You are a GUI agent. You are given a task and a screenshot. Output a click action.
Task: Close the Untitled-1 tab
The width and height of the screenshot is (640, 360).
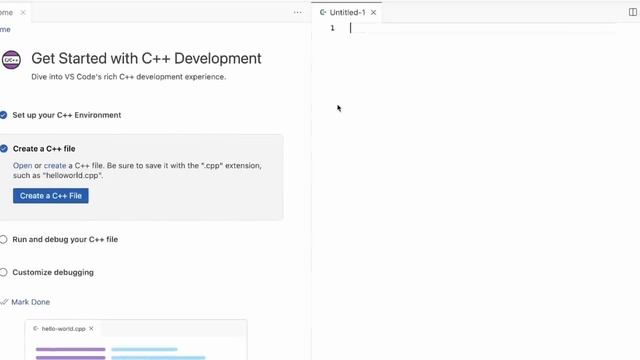click(373, 13)
